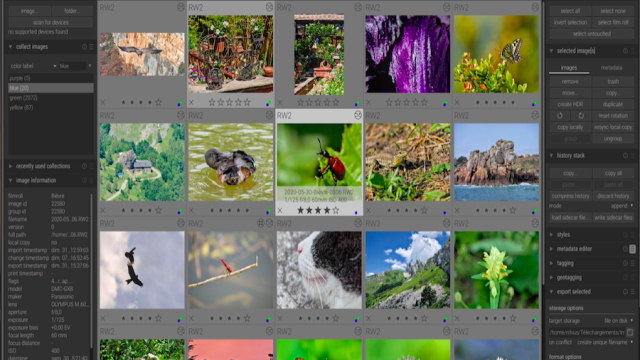Collapse the history stack module
The image size is (640, 360).
[551, 156]
